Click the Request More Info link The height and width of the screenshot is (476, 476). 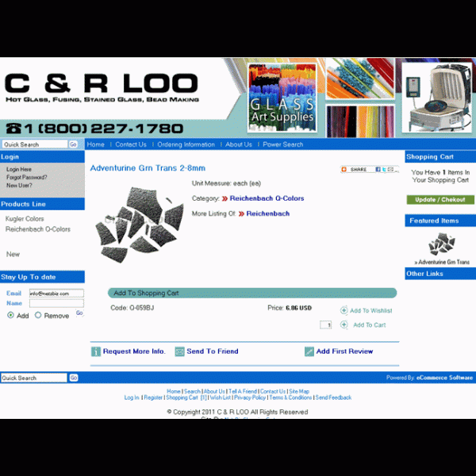tap(134, 351)
